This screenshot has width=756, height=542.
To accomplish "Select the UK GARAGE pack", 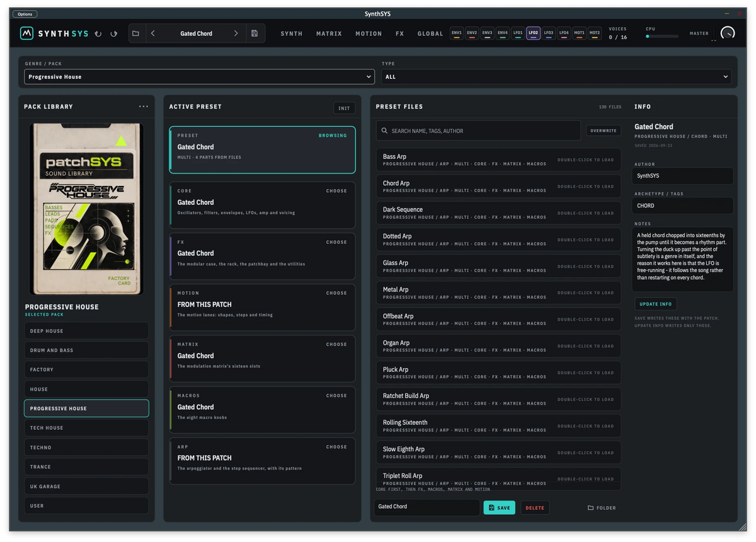I will coord(86,487).
